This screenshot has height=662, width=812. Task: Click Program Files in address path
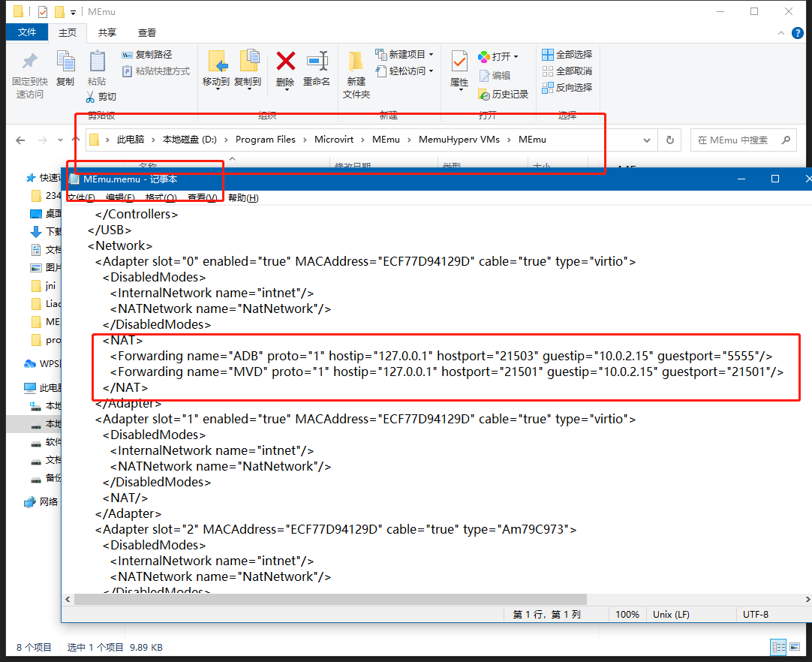[265, 140]
